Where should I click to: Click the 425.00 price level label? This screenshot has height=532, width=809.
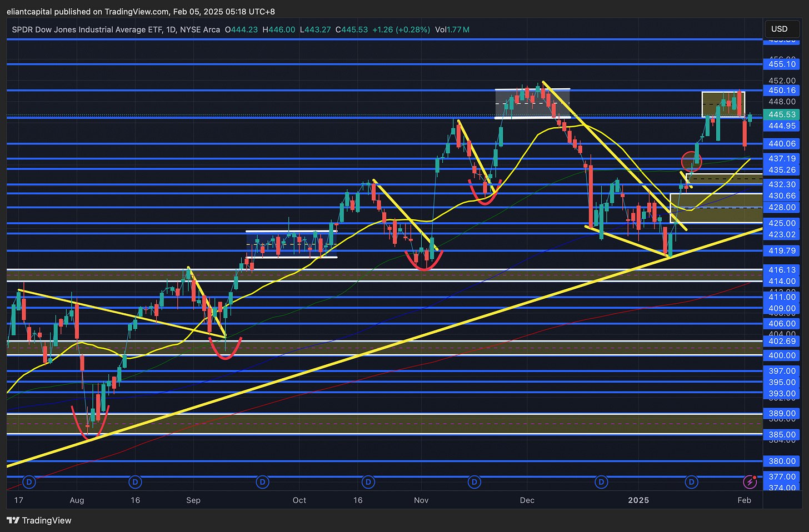click(782, 223)
